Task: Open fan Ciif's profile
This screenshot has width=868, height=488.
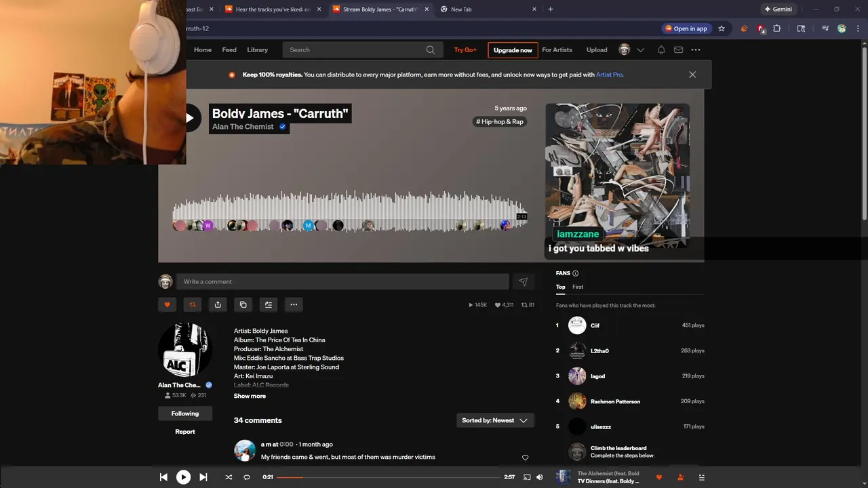Action: coord(595,325)
